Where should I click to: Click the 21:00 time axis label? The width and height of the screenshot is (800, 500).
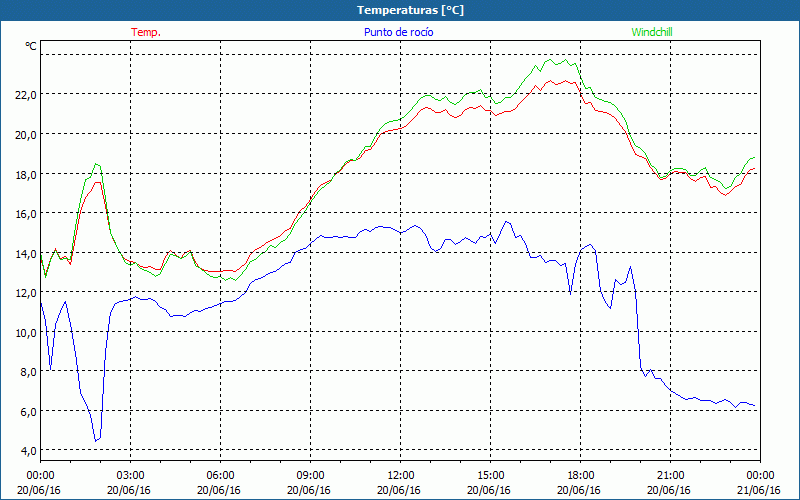[x=670, y=476]
